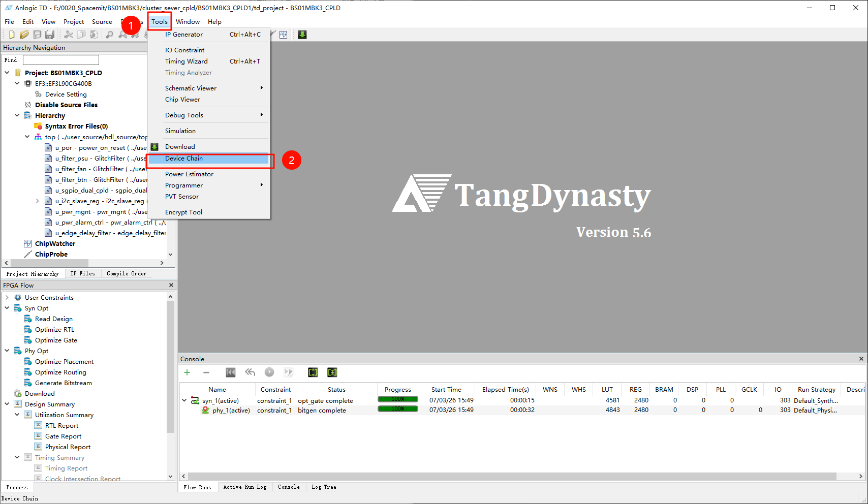Open the waveform viewer toolbar icon
The height and width of the screenshot is (504, 868).
pyautogui.click(x=284, y=35)
